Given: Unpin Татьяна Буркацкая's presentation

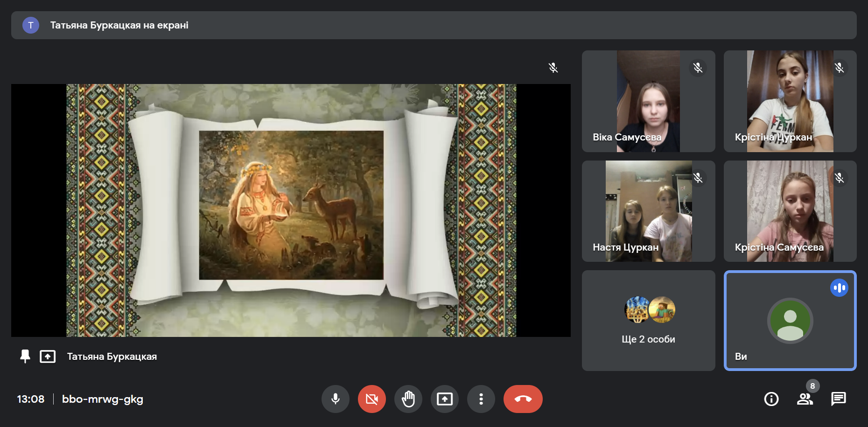Looking at the screenshot, I should coord(25,357).
